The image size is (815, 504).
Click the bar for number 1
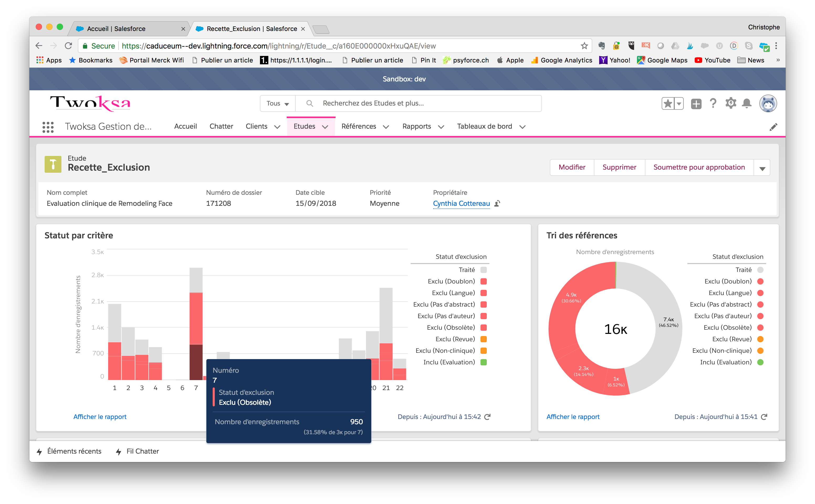click(114, 342)
